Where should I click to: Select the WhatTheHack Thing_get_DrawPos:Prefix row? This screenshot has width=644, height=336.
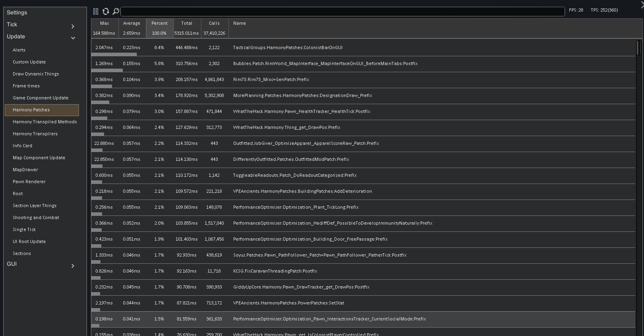click(x=363, y=128)
